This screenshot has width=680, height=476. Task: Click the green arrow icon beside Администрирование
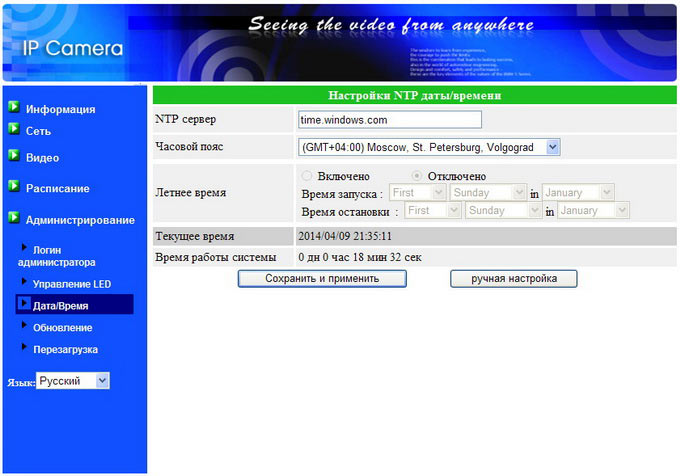14,217
